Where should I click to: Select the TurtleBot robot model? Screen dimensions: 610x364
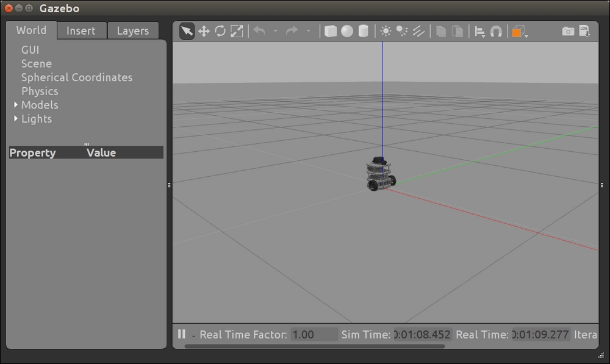click(381, 174)
